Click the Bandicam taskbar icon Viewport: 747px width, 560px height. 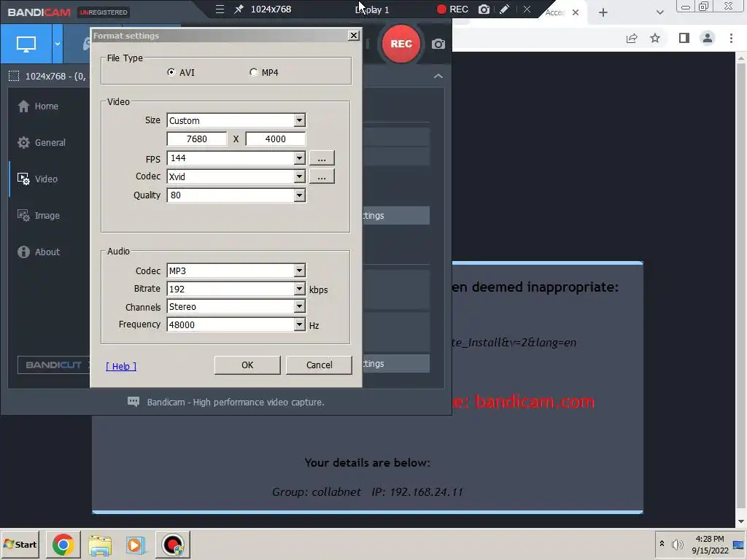coord(173,544)
